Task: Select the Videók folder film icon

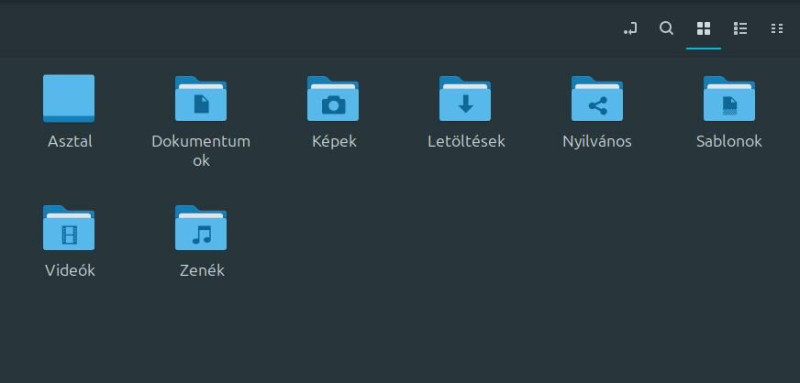Action: click(69, 227)
